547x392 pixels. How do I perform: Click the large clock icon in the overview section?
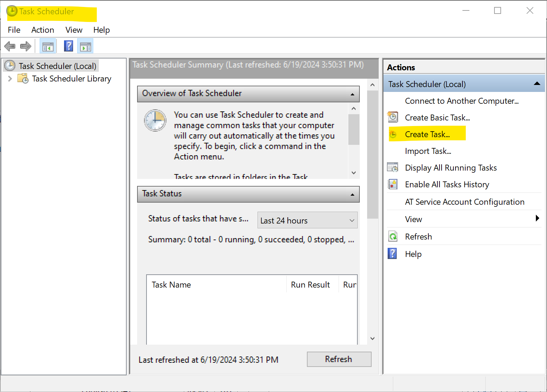155,121
